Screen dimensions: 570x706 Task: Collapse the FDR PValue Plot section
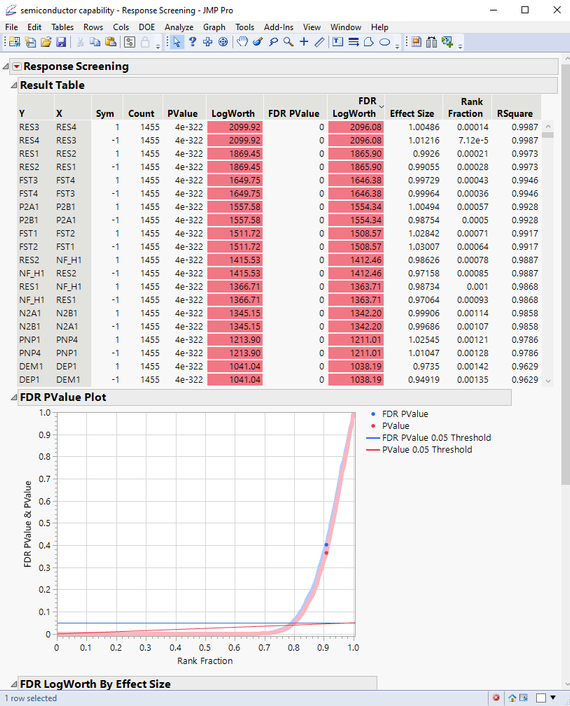[x=14, y=398]
